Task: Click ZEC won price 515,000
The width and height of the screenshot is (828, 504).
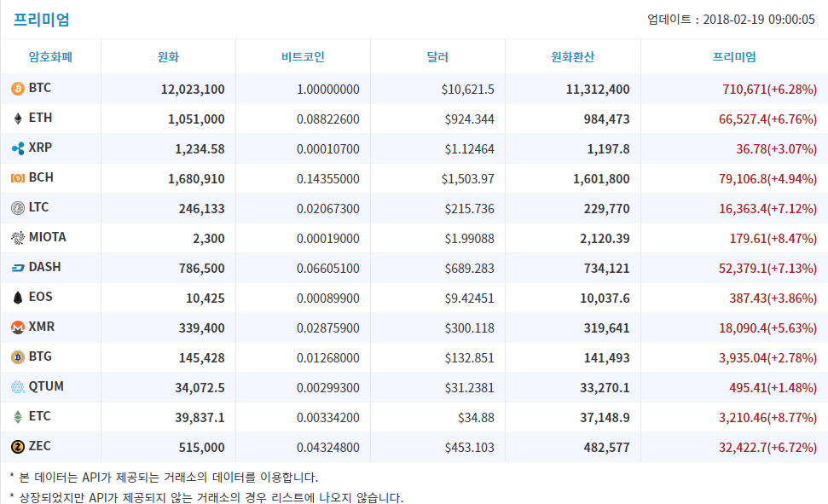Action: click(202, 448)
